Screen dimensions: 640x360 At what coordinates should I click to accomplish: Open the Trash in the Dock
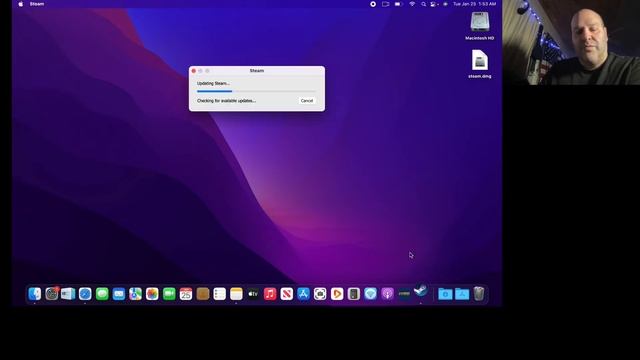click(479, 293)
